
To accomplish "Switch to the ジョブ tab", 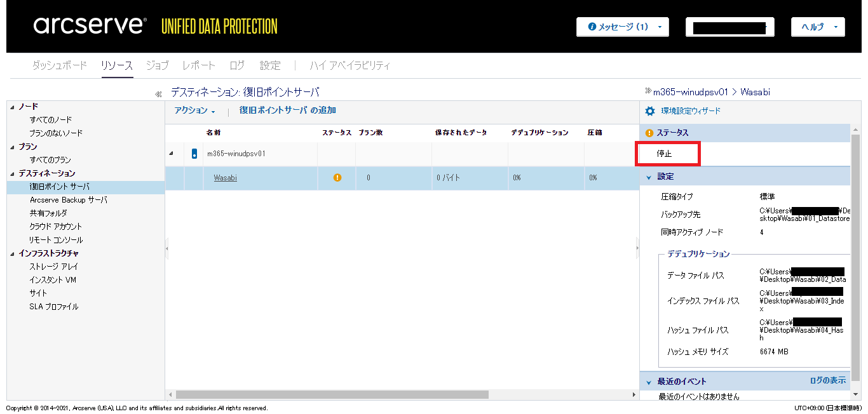I will click(157, 65).
